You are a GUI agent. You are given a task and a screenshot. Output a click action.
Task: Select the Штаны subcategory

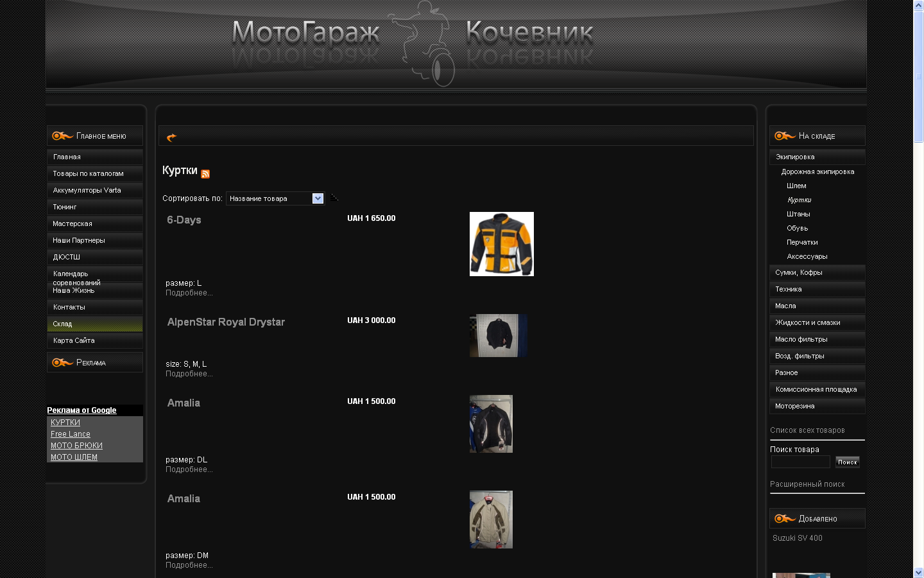798,214
